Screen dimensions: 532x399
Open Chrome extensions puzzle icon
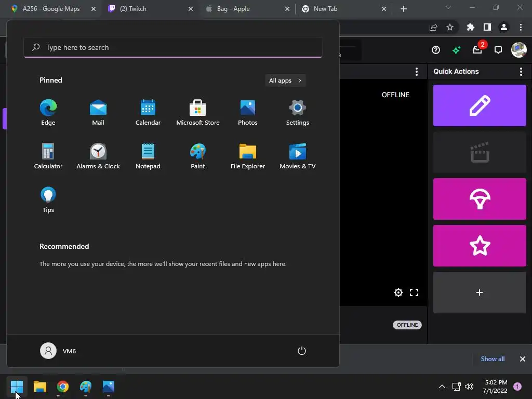(470, 27)
